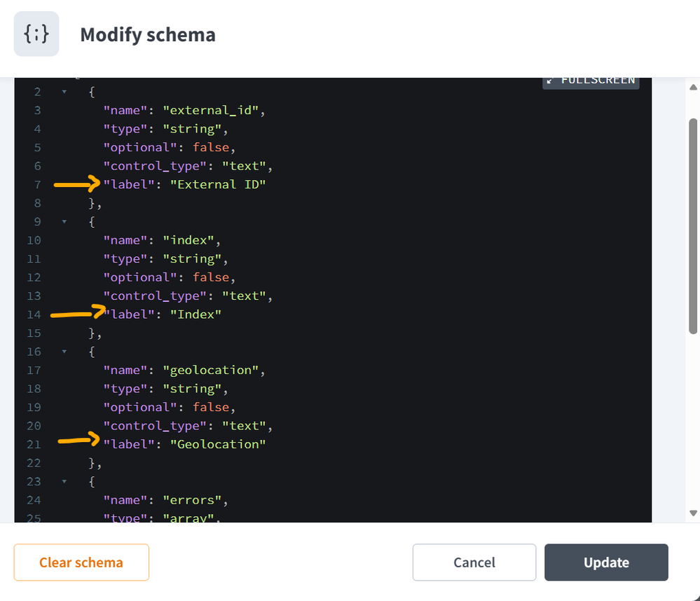Click "text" control_type value on line 13
The image size is (700, 601).
pos(245,296)
